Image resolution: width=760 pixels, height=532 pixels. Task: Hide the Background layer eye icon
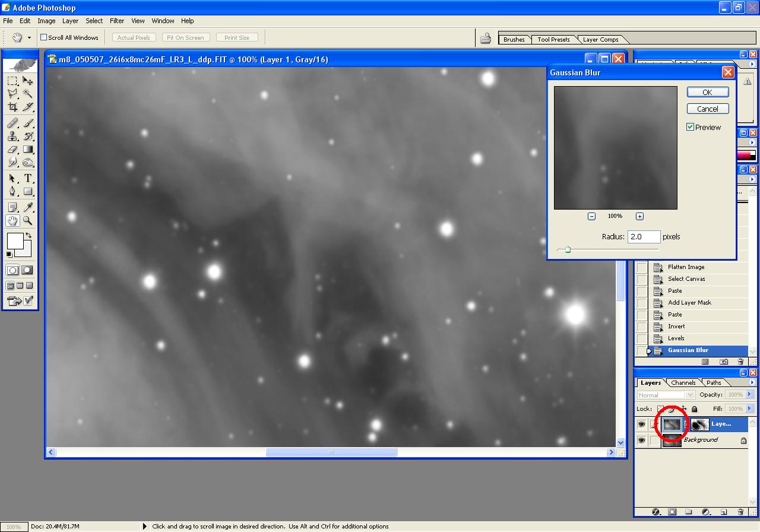[x=641, y=441]
